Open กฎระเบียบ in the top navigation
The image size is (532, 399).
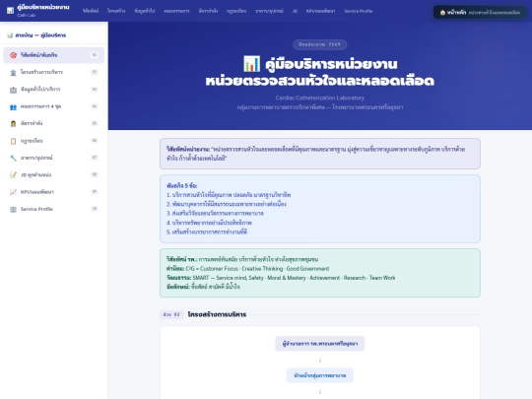point(236,11)
